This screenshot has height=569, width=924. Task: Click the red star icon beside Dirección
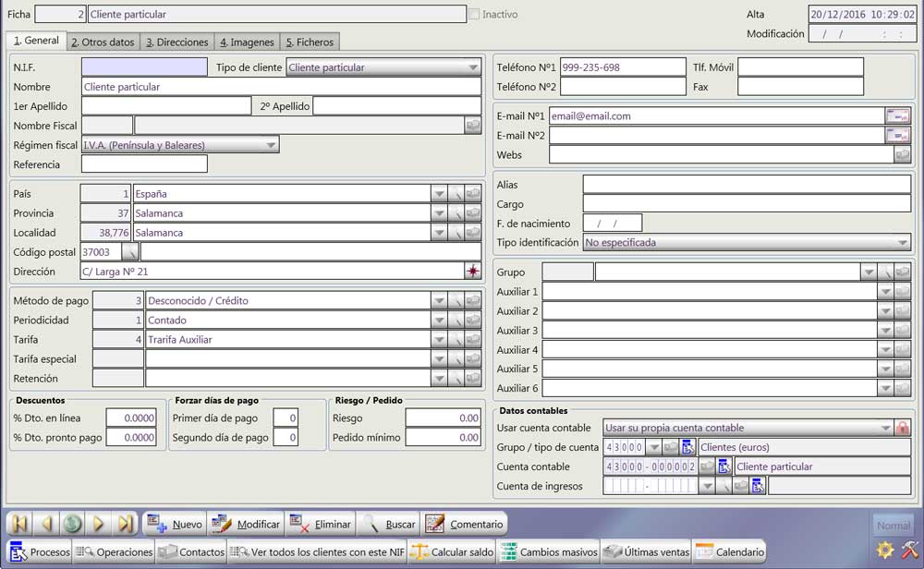(473, 272)
